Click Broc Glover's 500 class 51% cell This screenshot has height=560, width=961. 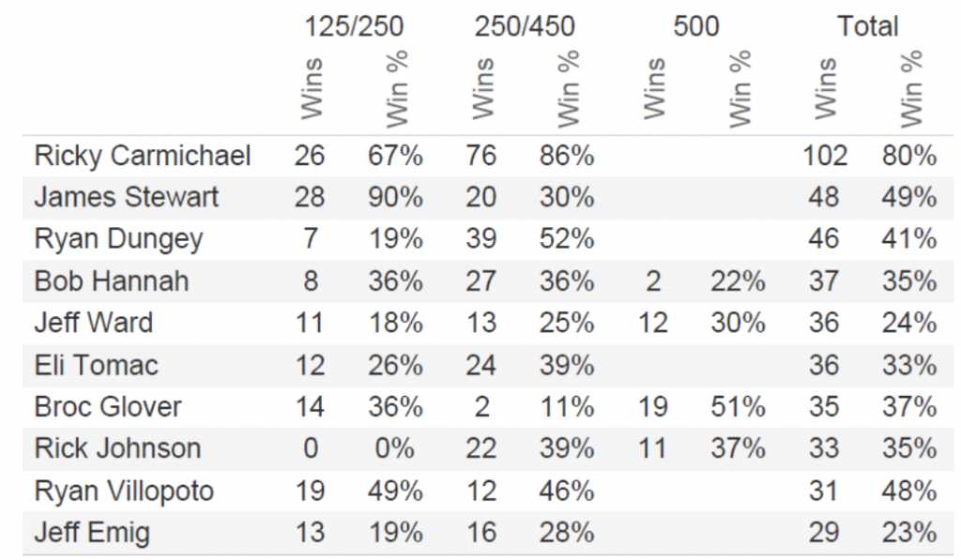(738, 406)
